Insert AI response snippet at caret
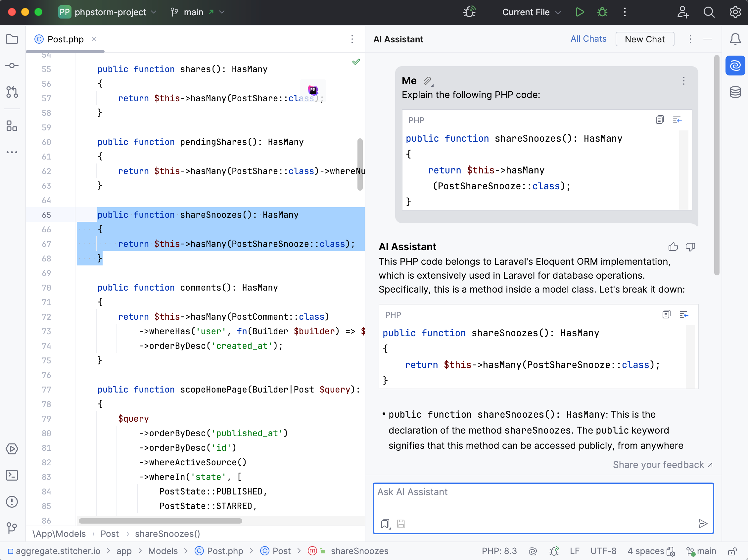Screen dimensions: 748x560 click(684, 314)
